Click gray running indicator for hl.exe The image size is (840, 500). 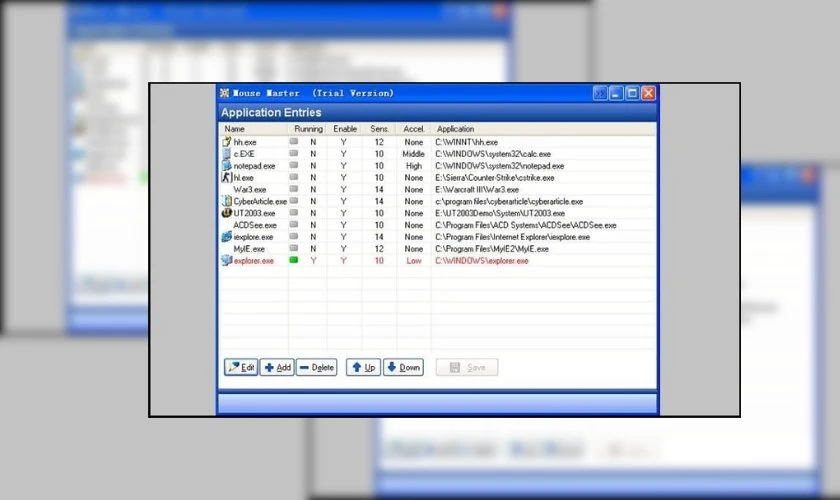(294, 177)
